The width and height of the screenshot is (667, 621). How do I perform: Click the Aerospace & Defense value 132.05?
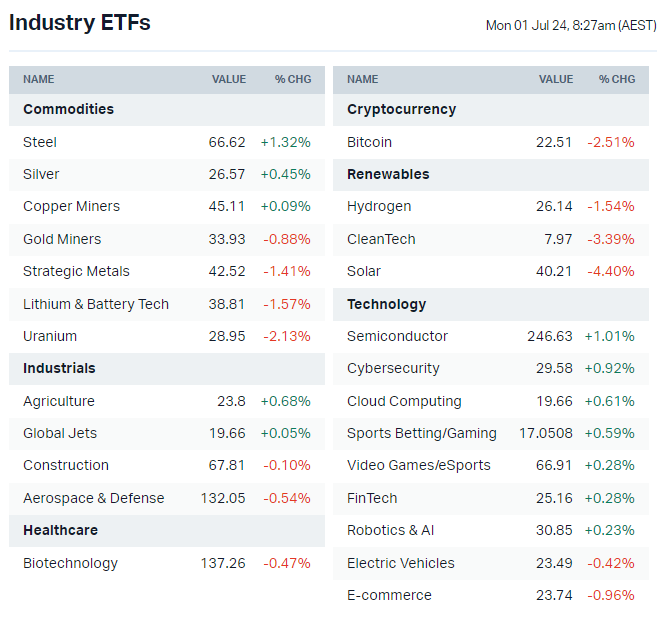coord(223,498)
